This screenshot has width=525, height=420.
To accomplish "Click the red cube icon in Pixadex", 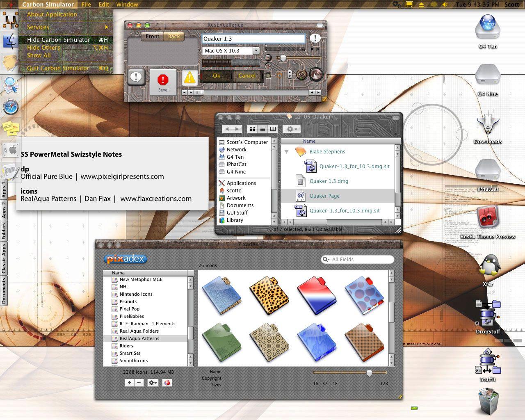I will pos(167,383).
